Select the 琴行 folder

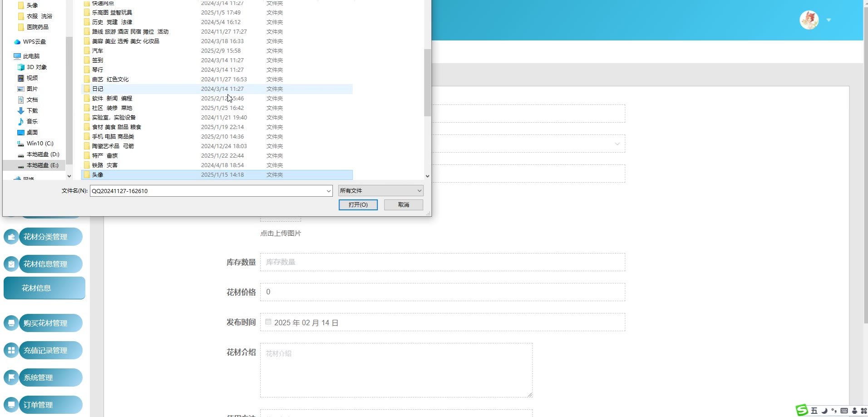[217, 70]
